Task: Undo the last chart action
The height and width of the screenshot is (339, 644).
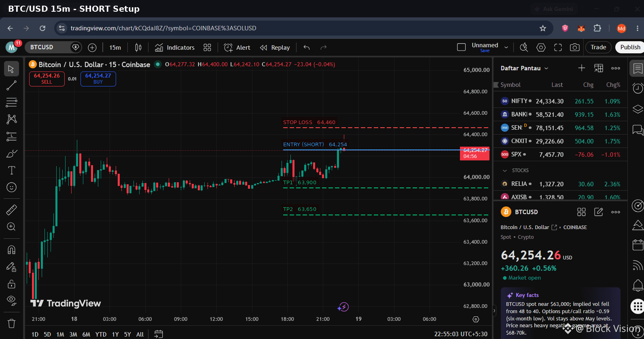Action: click(307, 48)
